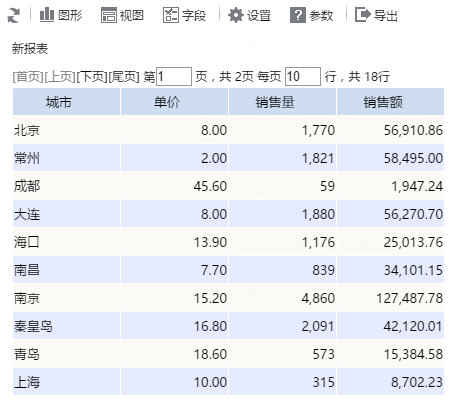The image size is (466, 402).
Task: Click the 导出 export icon
Action: click(362, 15)
